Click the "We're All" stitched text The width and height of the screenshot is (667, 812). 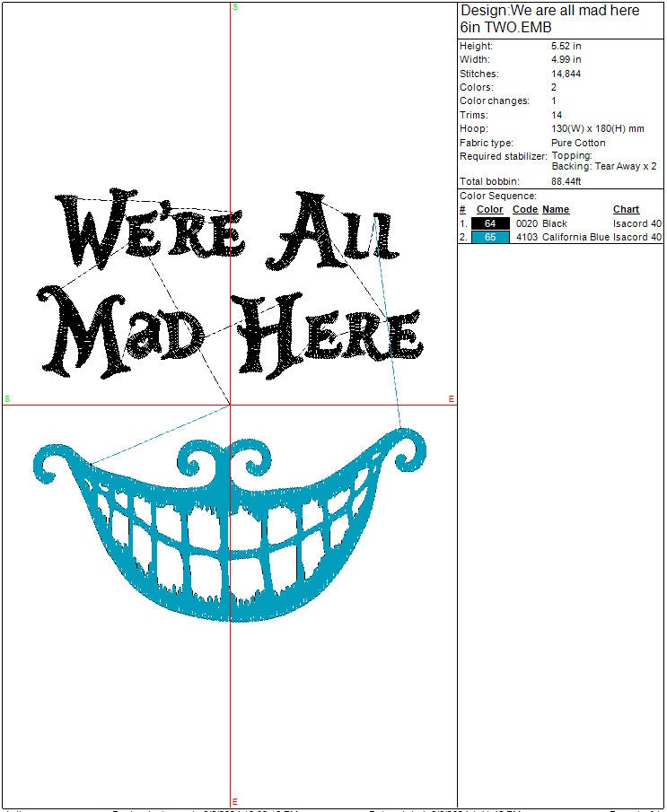229,233
